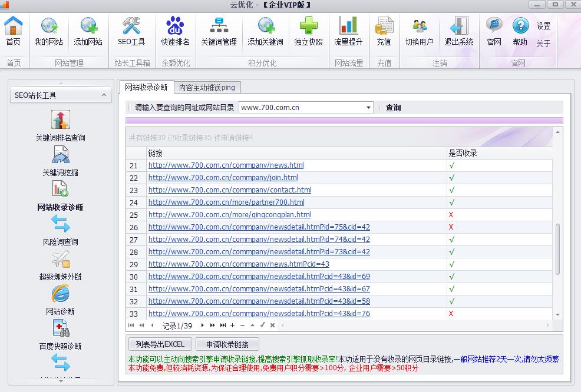Open 关键词管理 in the toolbar
Image resolution: width=581 pixels, height=392 pixels.
[219, 31]
